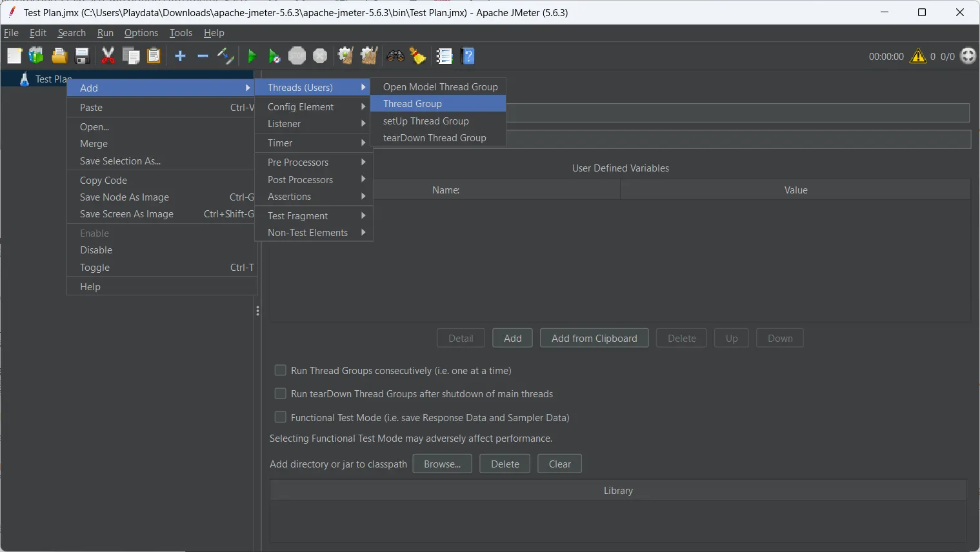980x552 pixels.
Task: Expand all nodes with the plus icon
Action: click(181, 56)
